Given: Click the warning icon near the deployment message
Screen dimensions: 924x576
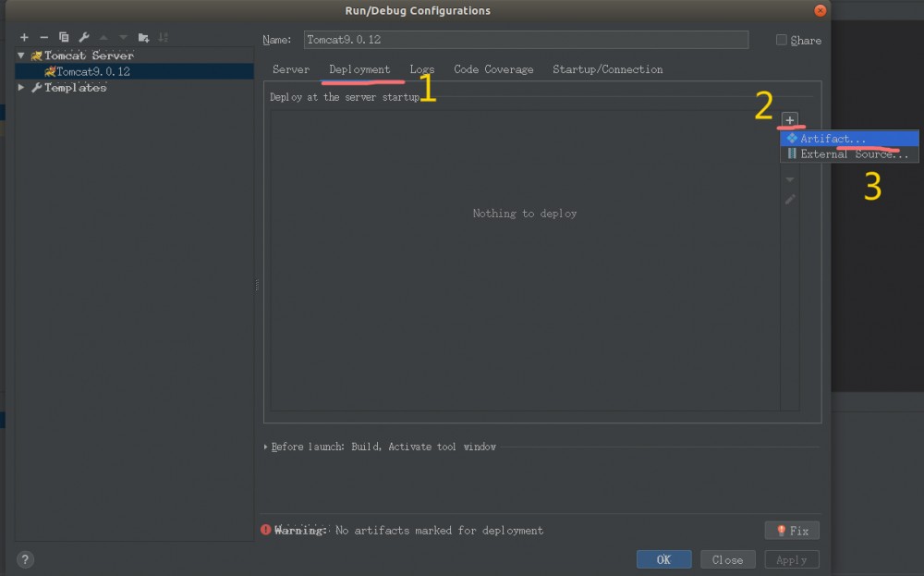Looking at the screenshot, I should [266, 530].
